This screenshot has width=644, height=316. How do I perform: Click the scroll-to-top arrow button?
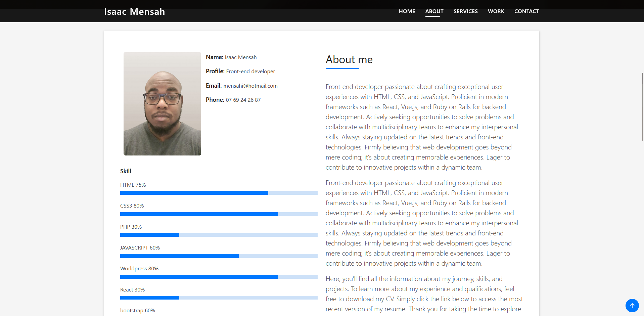click(632, 306)
